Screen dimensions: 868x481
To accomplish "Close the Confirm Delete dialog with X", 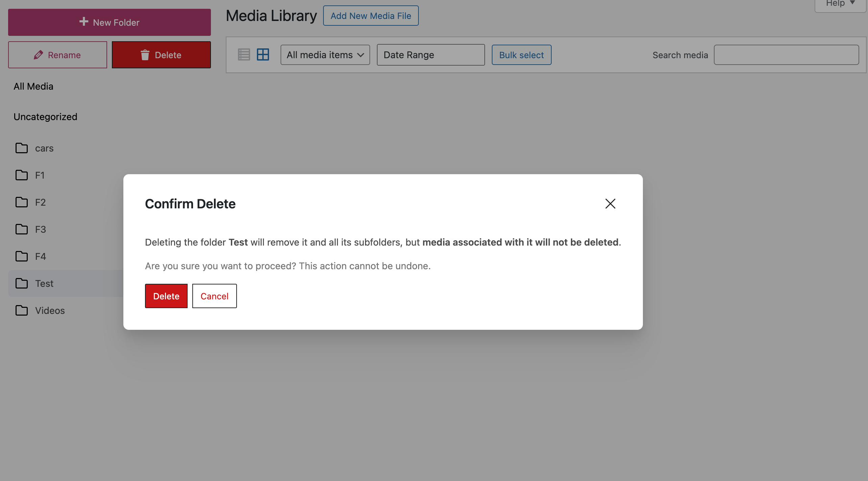I will [610, 204].
